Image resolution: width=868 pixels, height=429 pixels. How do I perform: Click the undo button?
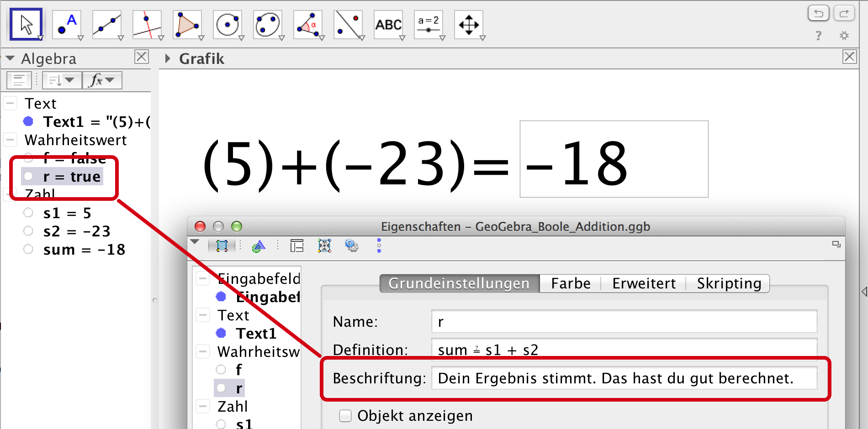pyautogui.click(x=818, y=13)
